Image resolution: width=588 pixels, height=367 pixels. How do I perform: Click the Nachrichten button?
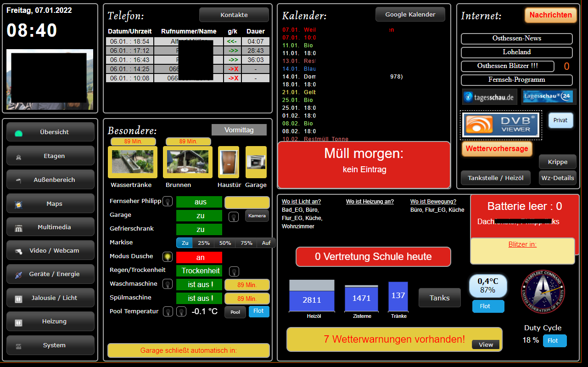point(551,15)
